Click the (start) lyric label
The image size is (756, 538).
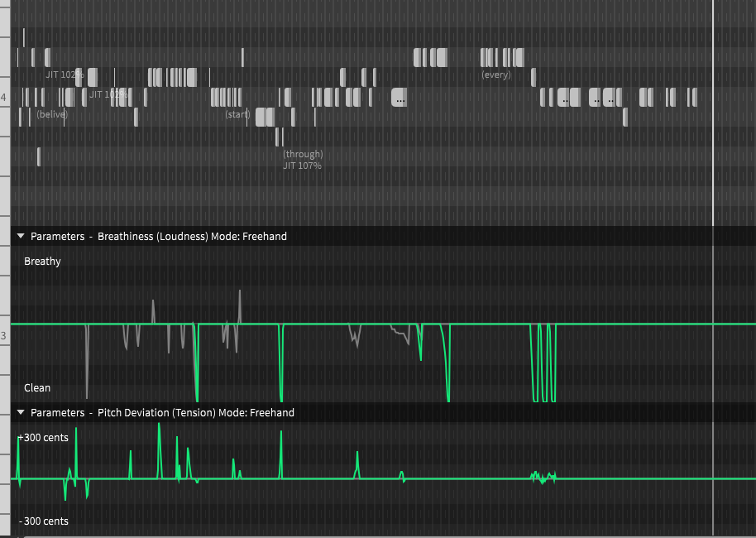tap(237, 114)
